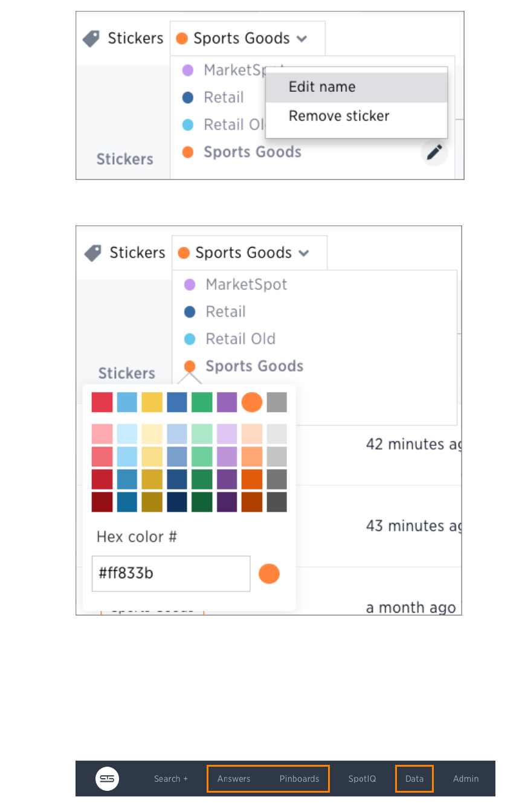Click the pencil edit icon beside Sports Goods
The height and width of the screenshot is (812, 522).
(x=434, y=153)
